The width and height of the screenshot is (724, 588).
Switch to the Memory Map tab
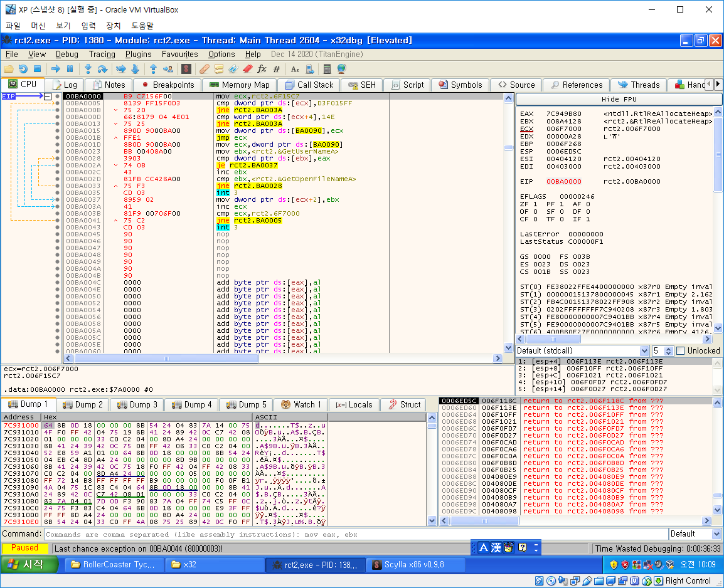(239, 85)
